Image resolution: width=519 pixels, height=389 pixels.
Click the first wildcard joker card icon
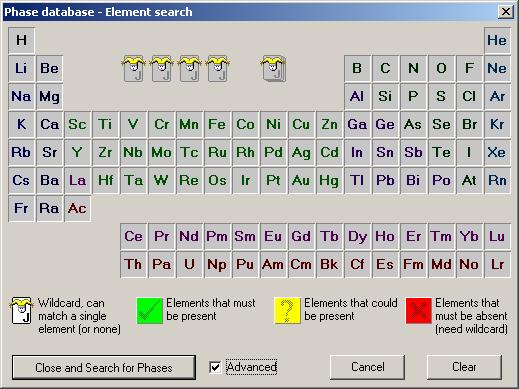point(134,69)
